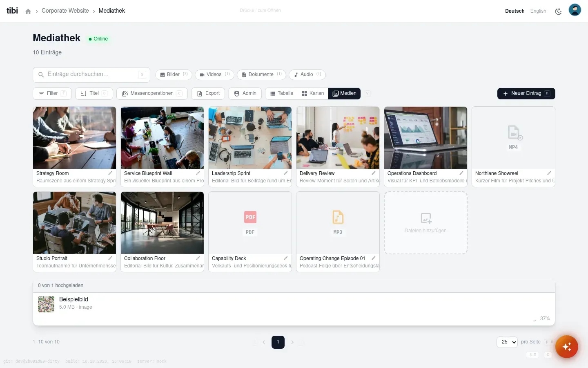Click pencil icon for Leadership Sprint
Image resolution: width=588 pixels, height=368 pixels.
(286, 173)
